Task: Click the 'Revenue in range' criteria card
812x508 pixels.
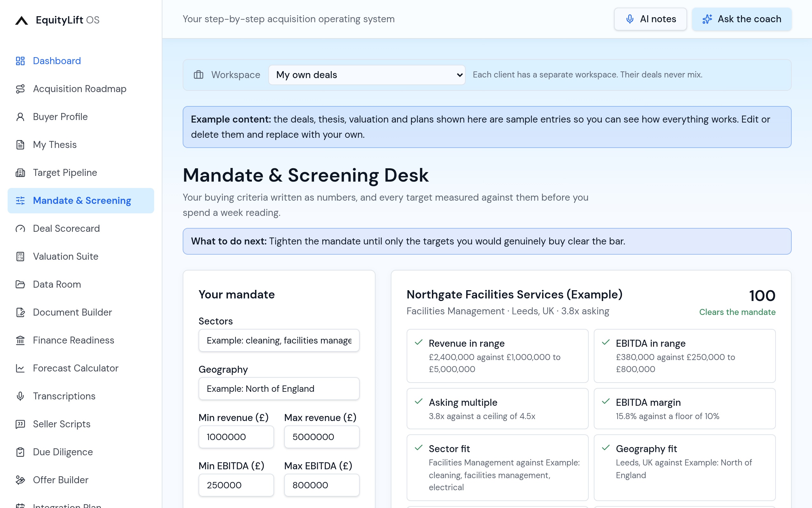Action: 497,356
